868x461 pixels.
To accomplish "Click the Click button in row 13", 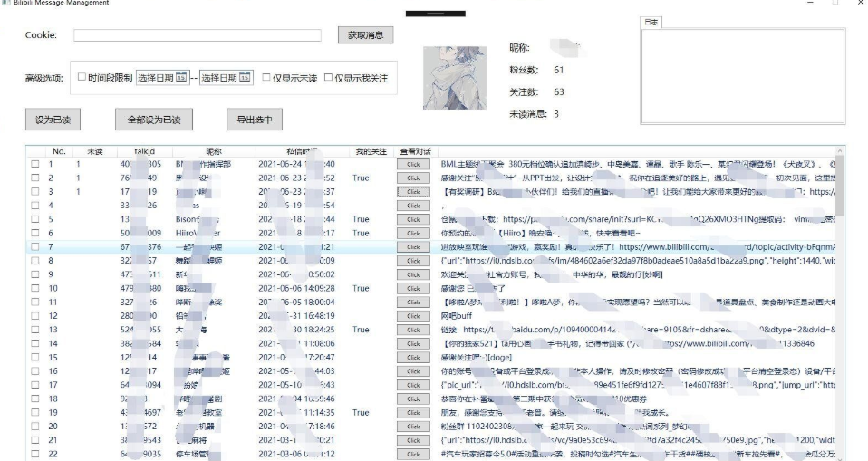I will coord(413,330).
